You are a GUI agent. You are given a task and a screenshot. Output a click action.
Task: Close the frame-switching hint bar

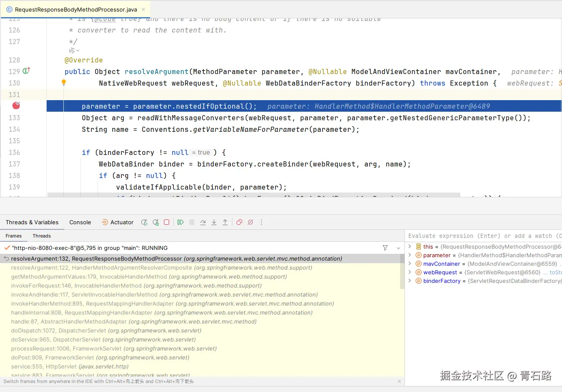pyautogui.click(x=399, y=381)
